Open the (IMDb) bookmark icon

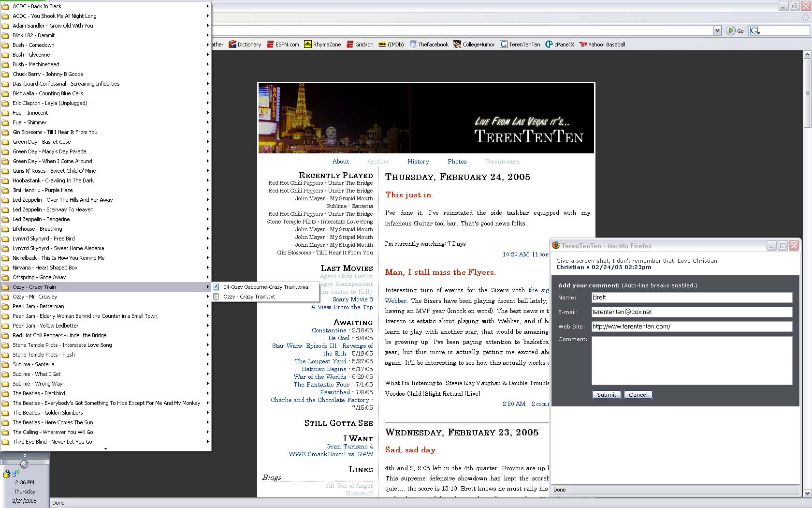coord(382,45)
